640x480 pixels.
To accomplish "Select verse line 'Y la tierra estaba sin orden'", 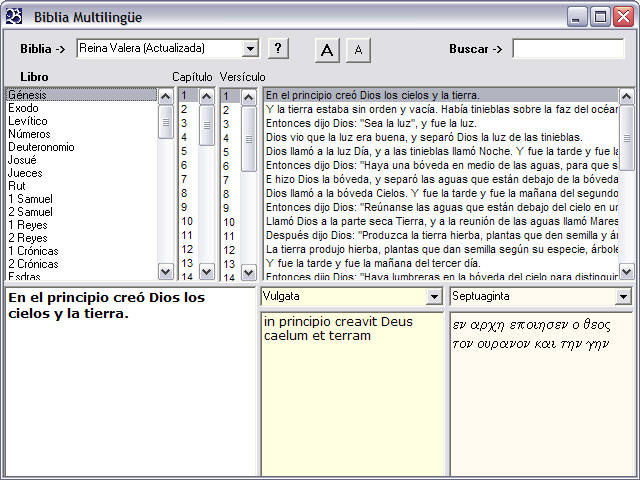I will tap(441, 109).
